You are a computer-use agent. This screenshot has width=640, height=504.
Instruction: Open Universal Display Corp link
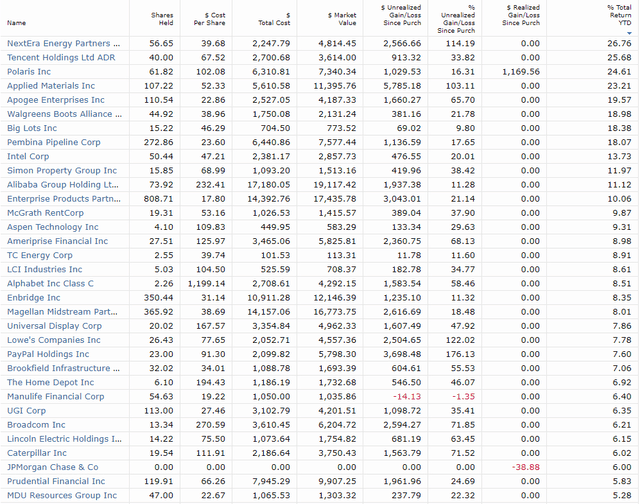(54, 326)
